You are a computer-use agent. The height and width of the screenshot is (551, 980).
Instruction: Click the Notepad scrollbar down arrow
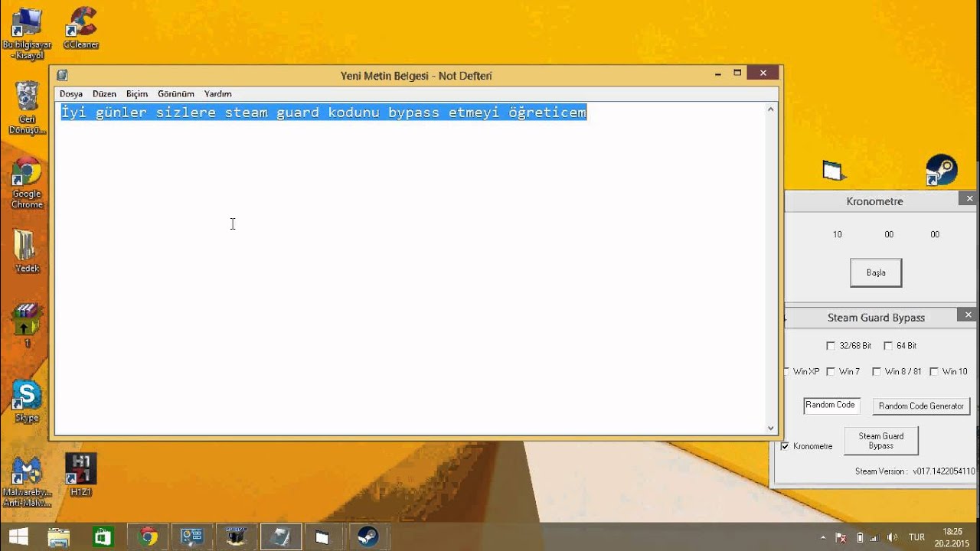tap(771, 428)
